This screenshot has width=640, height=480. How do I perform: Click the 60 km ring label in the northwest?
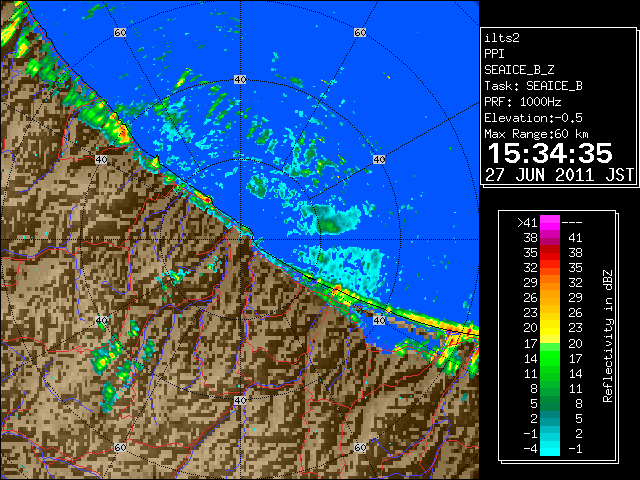tap(120, 32)
